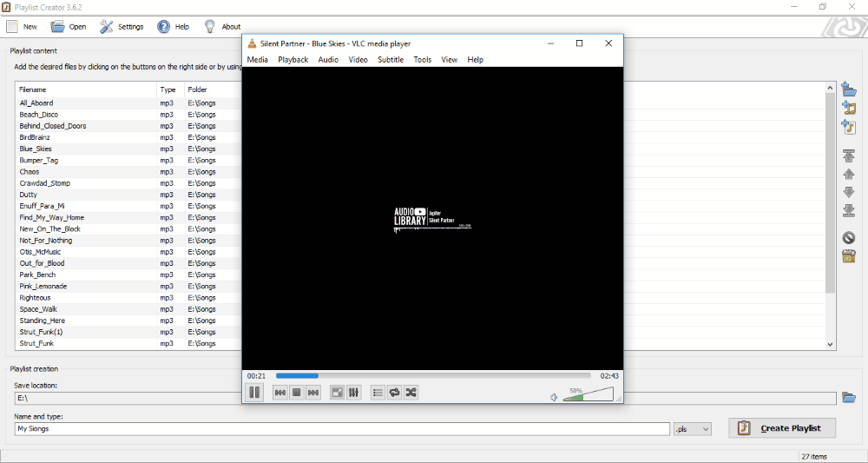
Task: Select Pink_Lemonade in the playlist
Action: [x=43, y=287]
